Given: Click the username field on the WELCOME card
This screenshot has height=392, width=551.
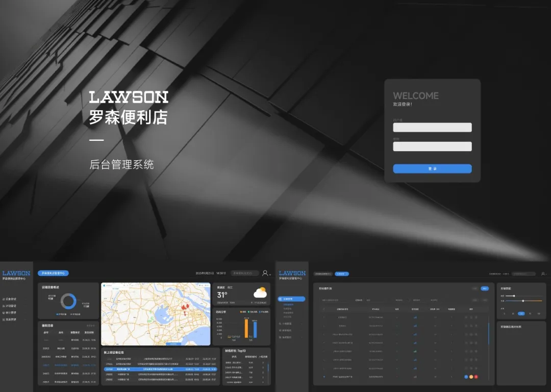Looking at the screenshot, I should pyautogui.click(x=432, y=127).
